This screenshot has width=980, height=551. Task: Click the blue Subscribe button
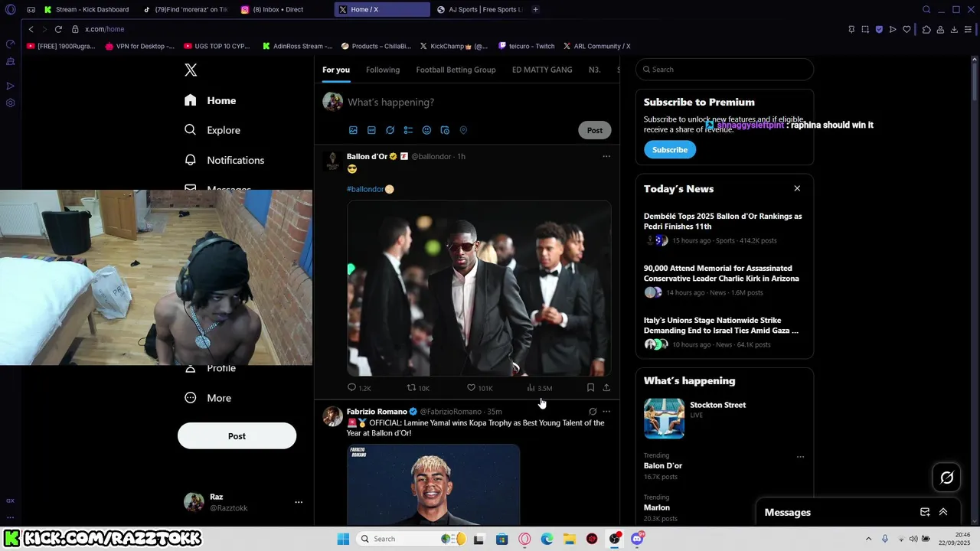coord(670,150)
